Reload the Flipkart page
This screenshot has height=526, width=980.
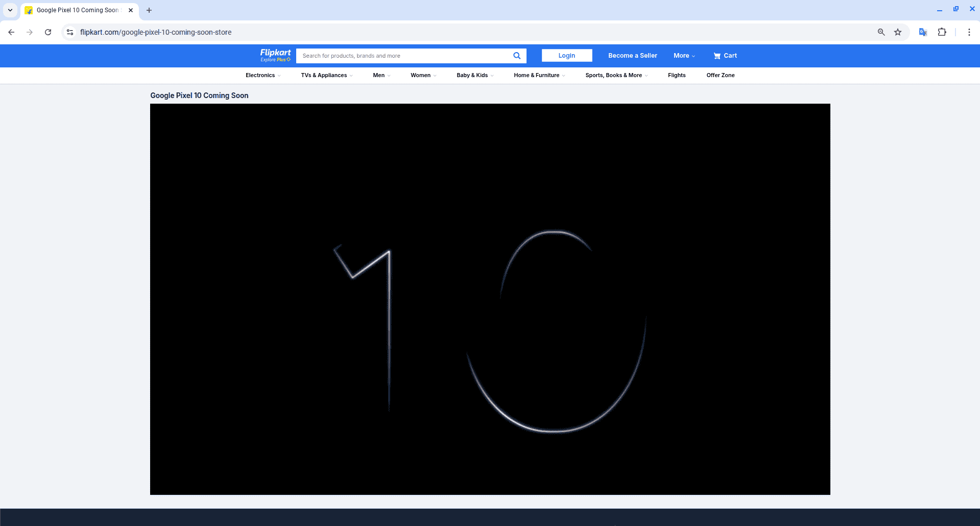pos(48,32)
